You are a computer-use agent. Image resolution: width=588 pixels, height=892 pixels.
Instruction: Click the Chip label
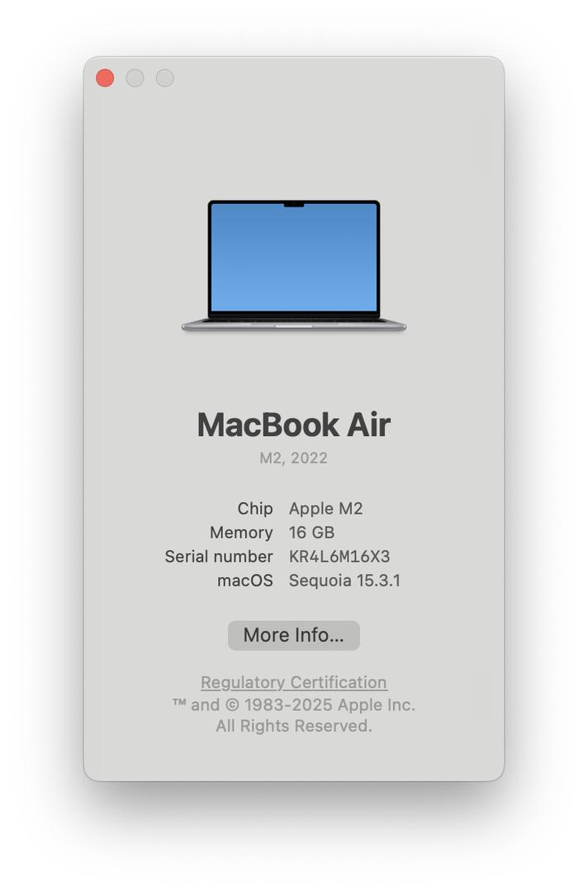254,509
